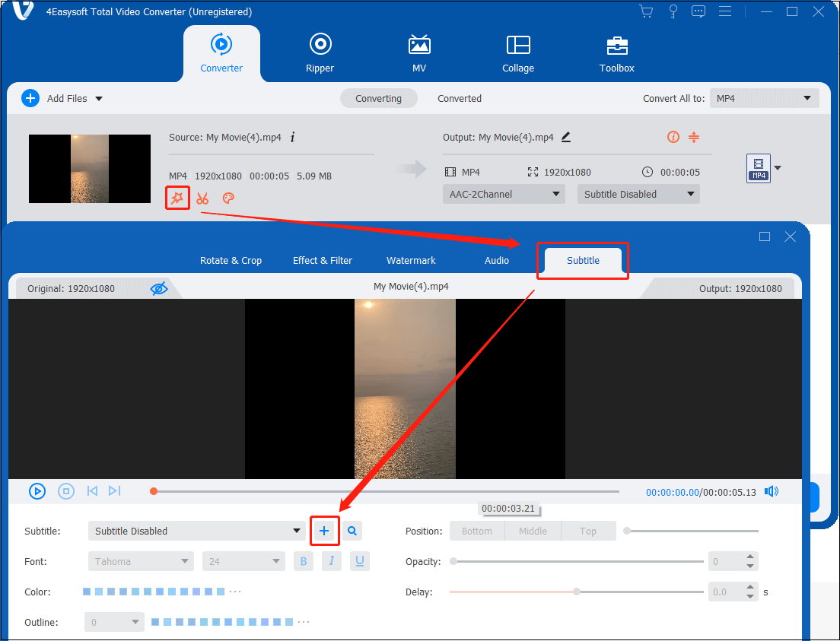Switch to the MV tab

pos(419,53)
